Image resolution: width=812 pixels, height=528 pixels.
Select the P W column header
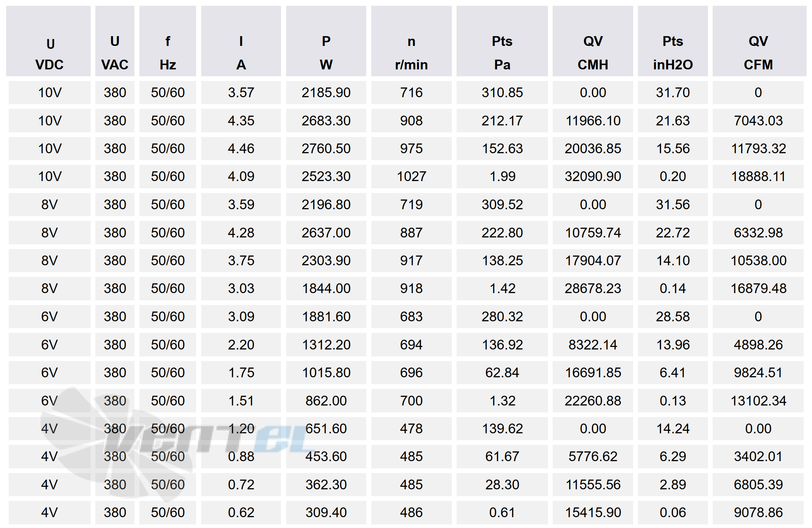(326, 41)
